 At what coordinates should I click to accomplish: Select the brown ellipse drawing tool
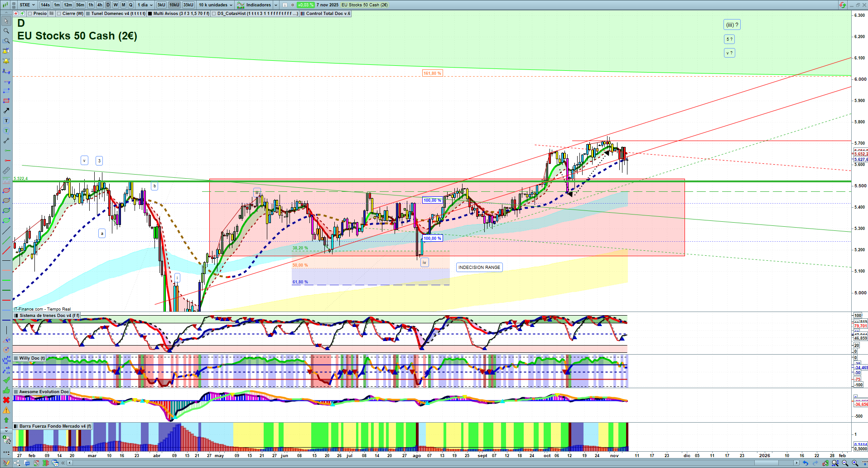coord(6,200)
